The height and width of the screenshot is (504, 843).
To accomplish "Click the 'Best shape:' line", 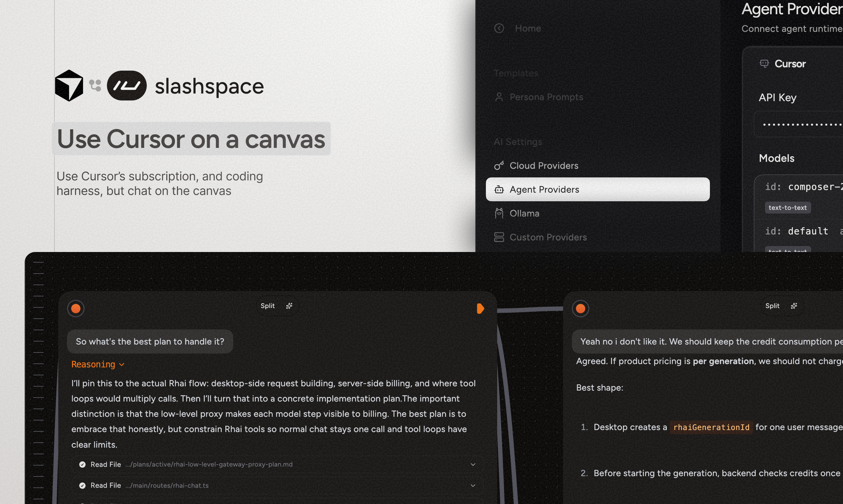I will coord(600,388).
